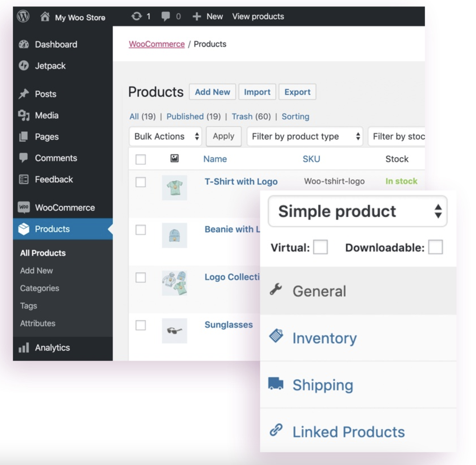Sort by SKU column header

point(311,159)
